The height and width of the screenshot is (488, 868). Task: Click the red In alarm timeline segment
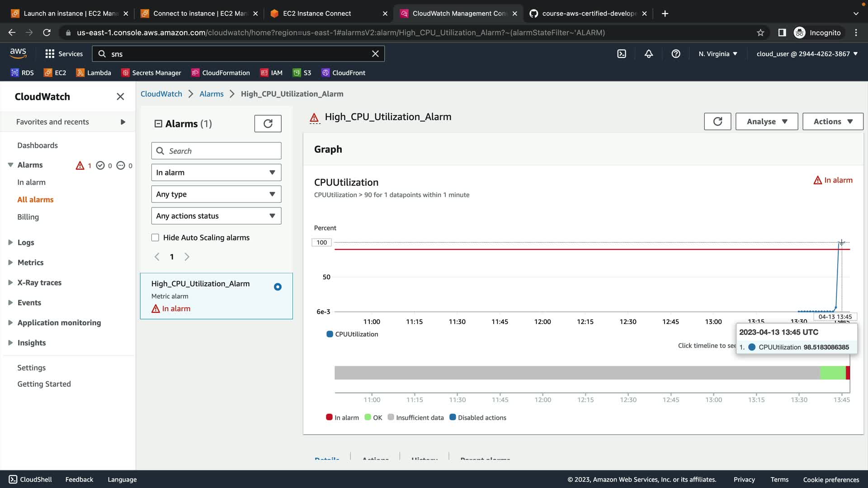pos(848,373)
